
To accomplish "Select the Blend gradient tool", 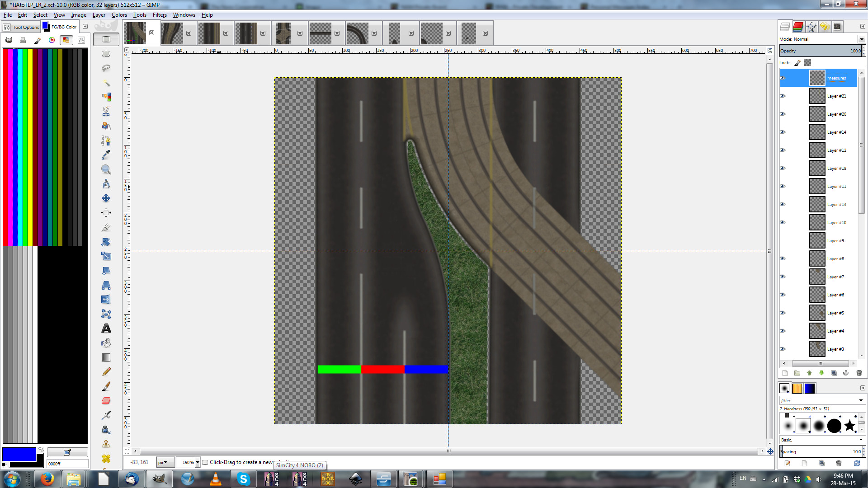I will [106, 357].
